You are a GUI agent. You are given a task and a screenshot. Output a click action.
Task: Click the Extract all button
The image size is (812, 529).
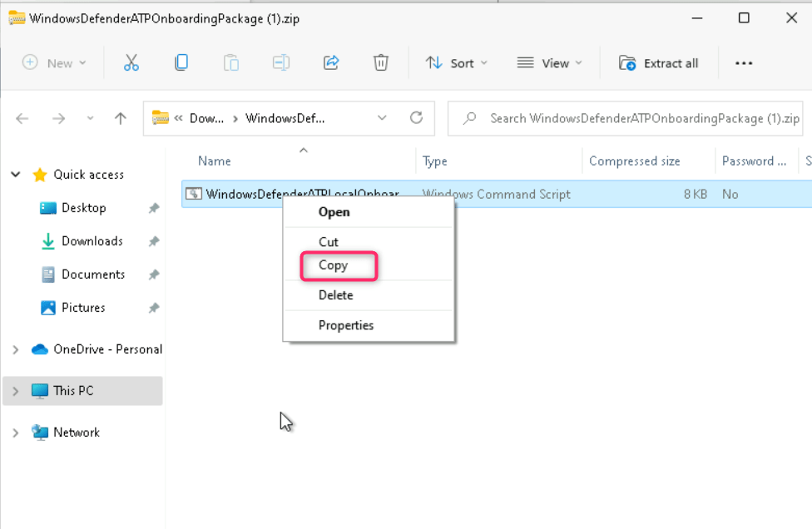[x=659, y=63]
